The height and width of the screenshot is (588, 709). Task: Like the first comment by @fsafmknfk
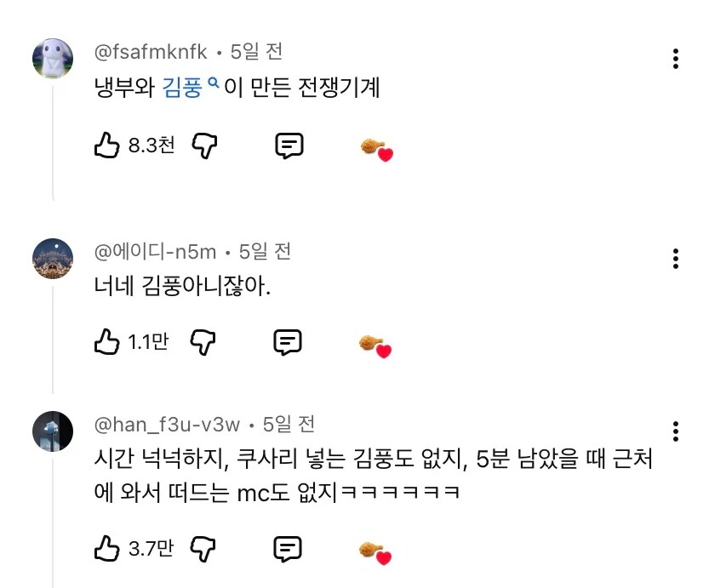pyautogui.click(x=106, y=145)
